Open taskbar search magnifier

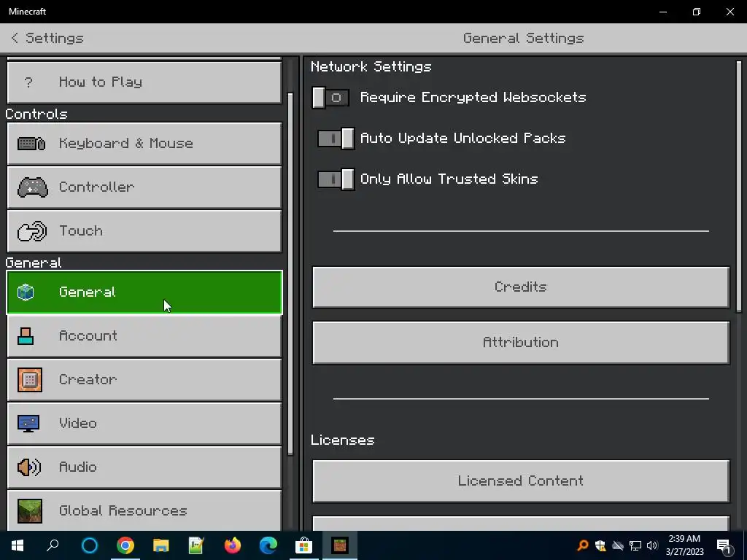pyautogui.click(x=53, y=545)
